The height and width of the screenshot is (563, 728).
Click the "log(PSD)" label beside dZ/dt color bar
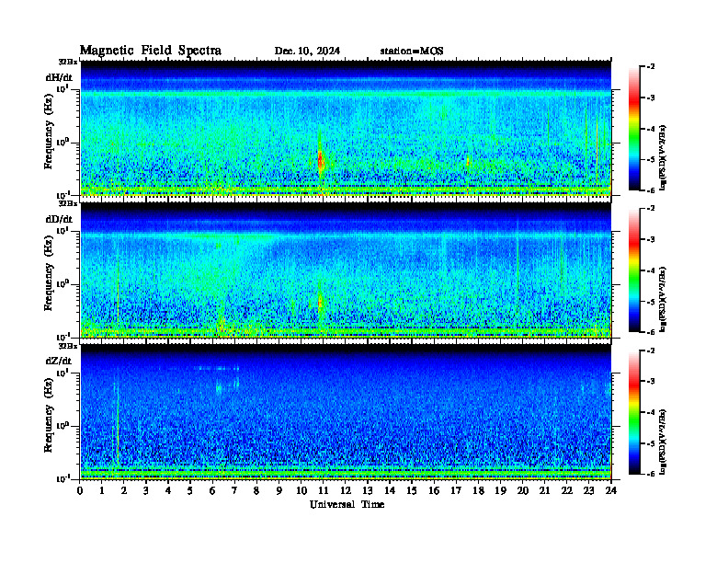(663, 441)
